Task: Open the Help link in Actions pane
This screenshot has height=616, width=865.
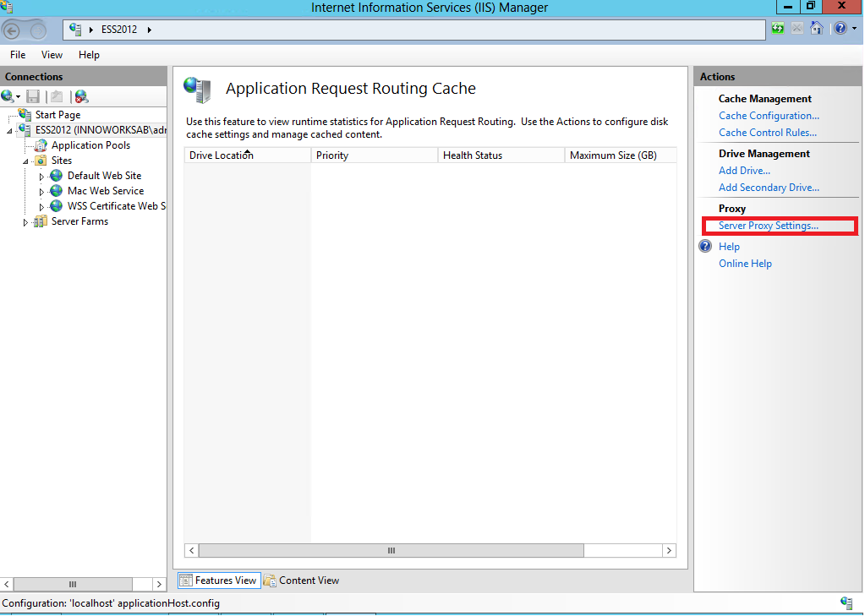Action: tap(729, 247)
